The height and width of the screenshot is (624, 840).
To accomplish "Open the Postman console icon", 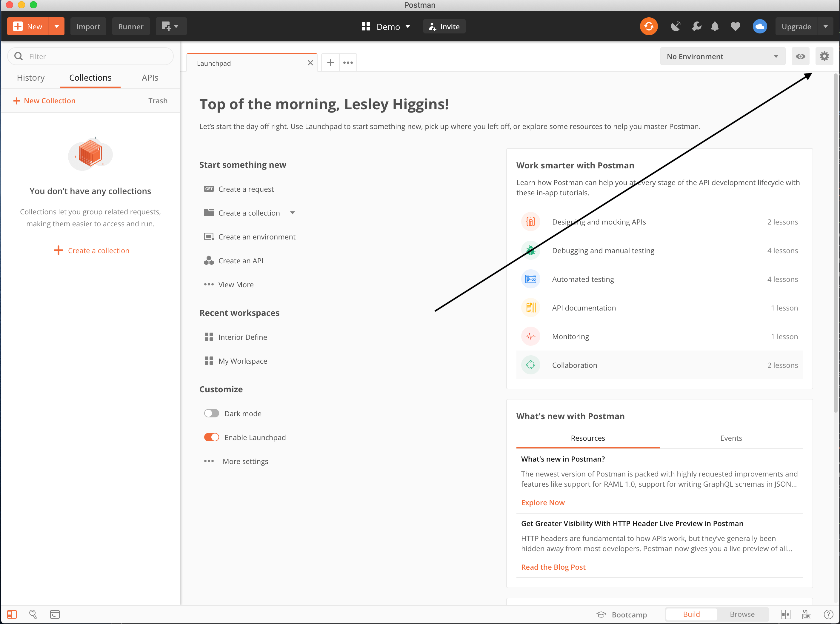I will coord(55,614).
